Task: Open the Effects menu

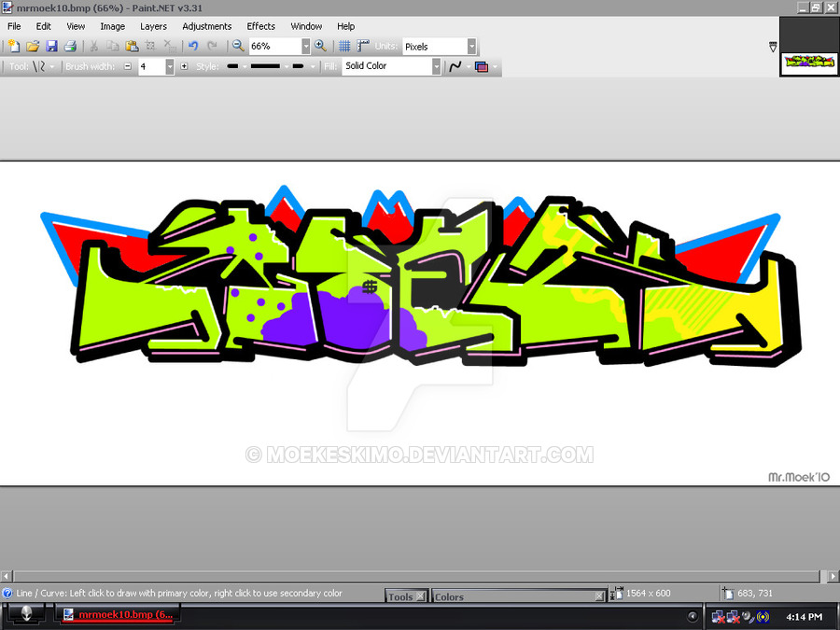Action: pos(261,26)
